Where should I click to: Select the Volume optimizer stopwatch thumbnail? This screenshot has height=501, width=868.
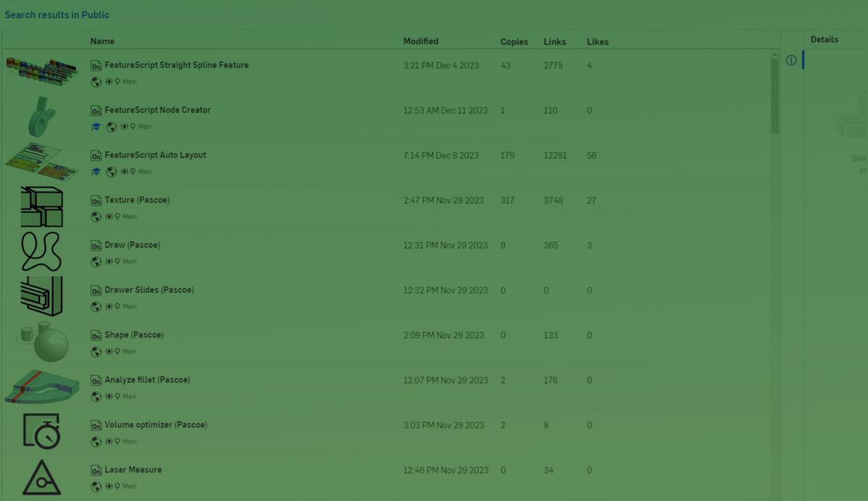pos(41,431)
